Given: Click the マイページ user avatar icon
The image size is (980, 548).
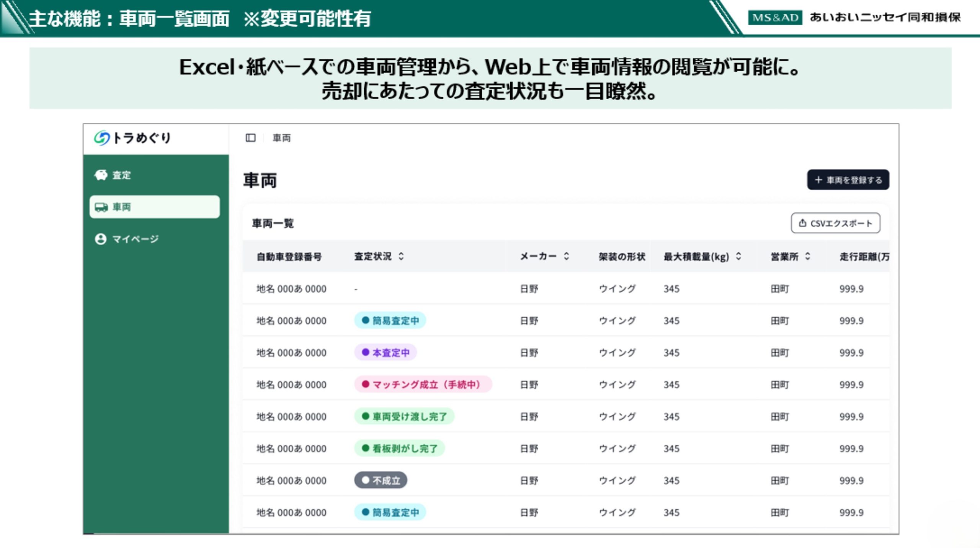Looking at the screenshot, I should pos(101,239).
